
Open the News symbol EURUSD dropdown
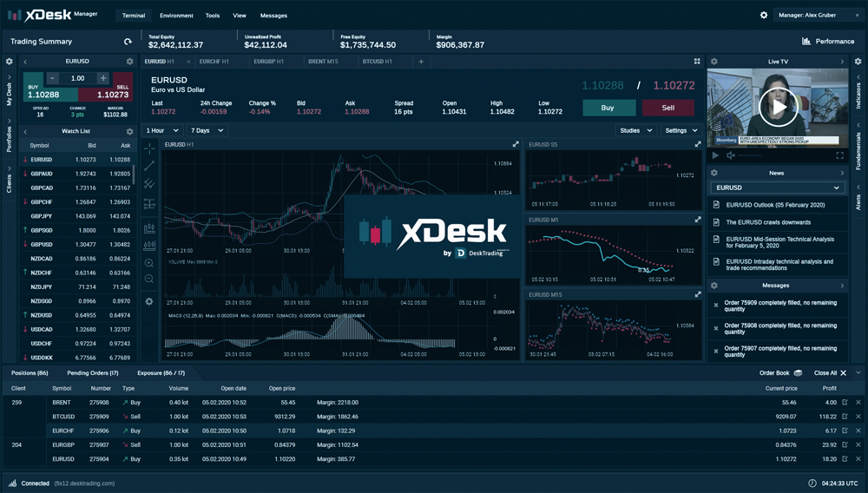point(777,187)
